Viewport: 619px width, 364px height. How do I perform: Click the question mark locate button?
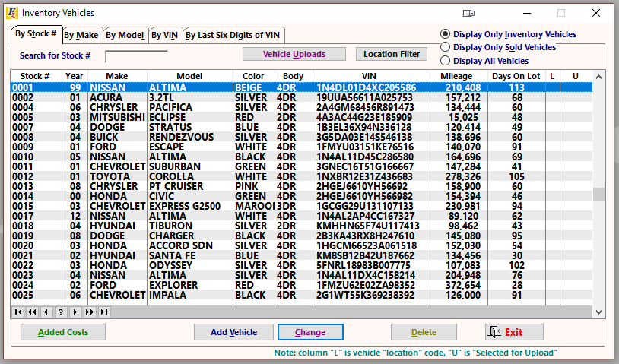click(x=61, y=312)
